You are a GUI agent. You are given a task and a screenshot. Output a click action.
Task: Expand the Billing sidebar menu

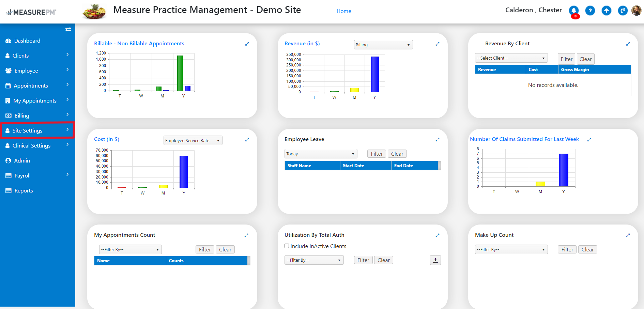(x=37, y=115)
